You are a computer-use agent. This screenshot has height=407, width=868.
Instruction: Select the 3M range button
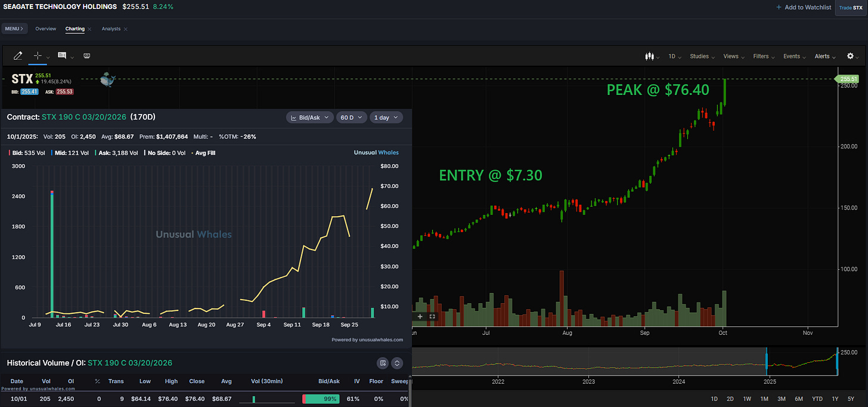click(782, 399)
